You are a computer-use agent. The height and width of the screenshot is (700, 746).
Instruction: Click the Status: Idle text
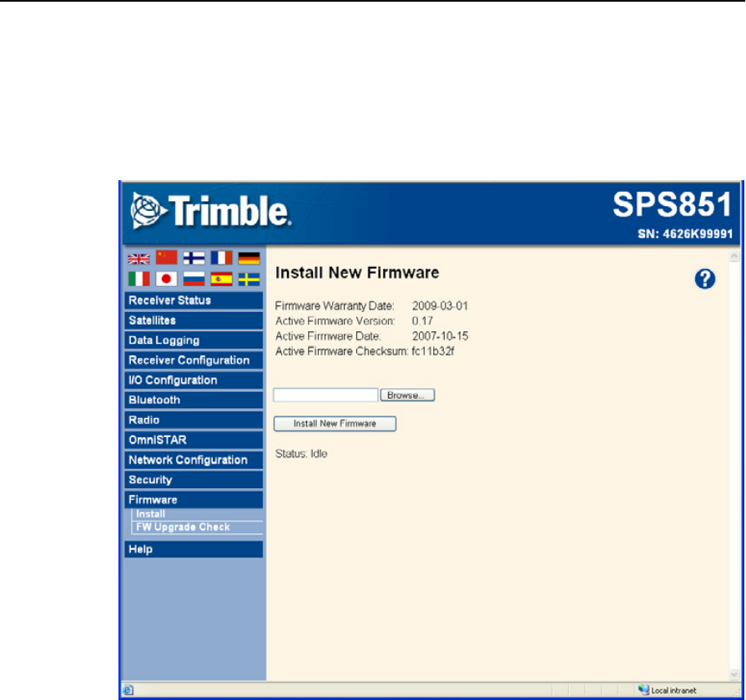pos(301,454)
